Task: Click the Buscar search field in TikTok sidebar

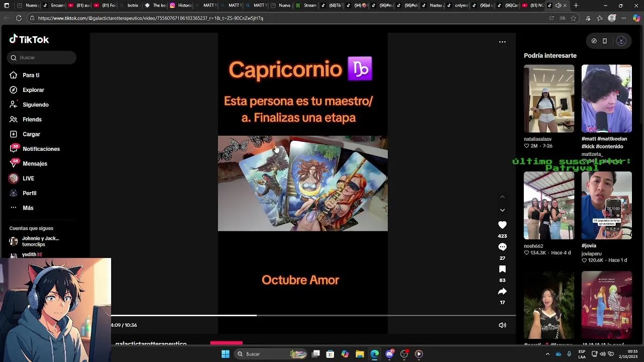Action: point(42,58)
